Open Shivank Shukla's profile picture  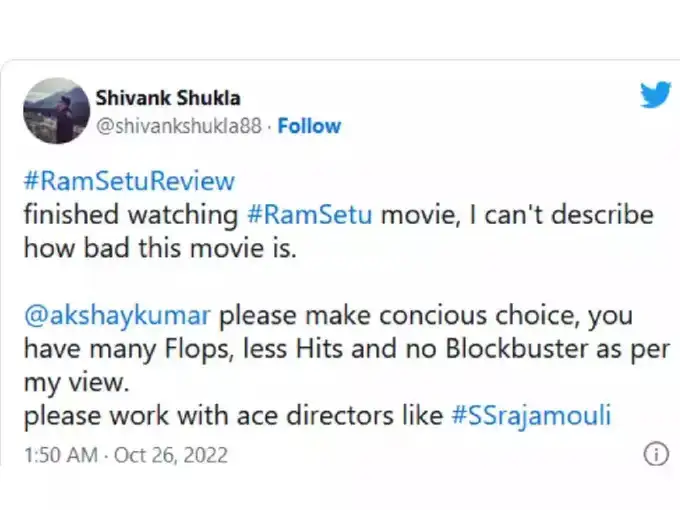[x=54, y=110]
